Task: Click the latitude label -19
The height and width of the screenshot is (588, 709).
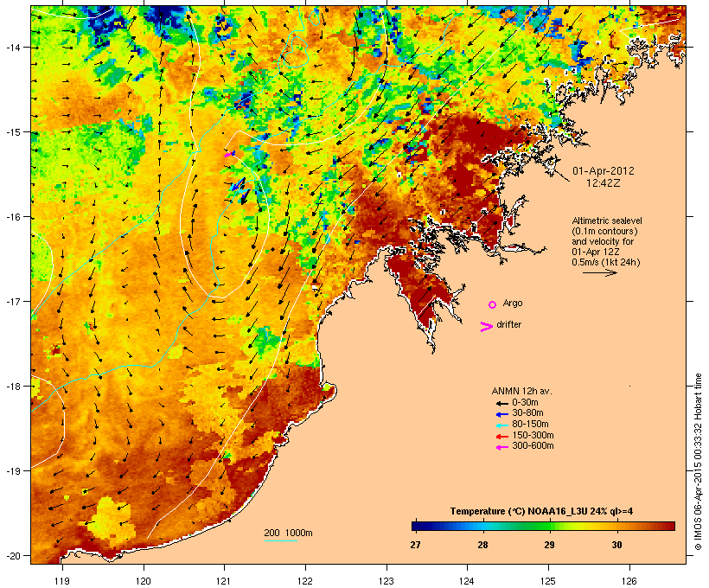Action: (x=12, y=471)
